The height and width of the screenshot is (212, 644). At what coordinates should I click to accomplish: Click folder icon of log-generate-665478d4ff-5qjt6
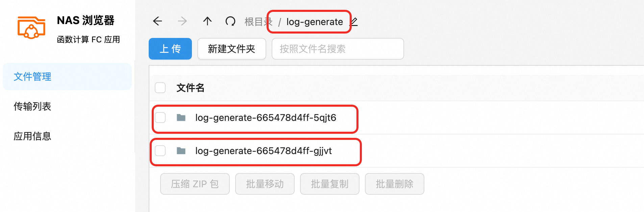[x=181, y=118]
